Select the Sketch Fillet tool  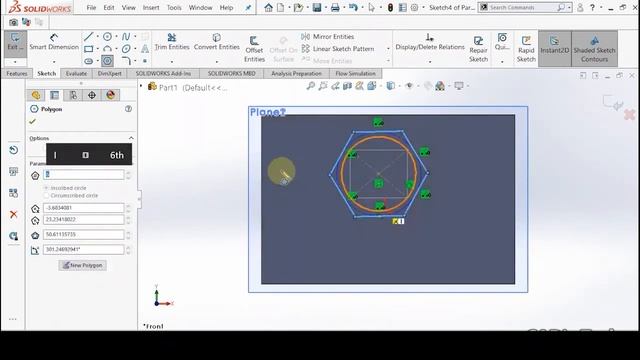tap(126, 61)
